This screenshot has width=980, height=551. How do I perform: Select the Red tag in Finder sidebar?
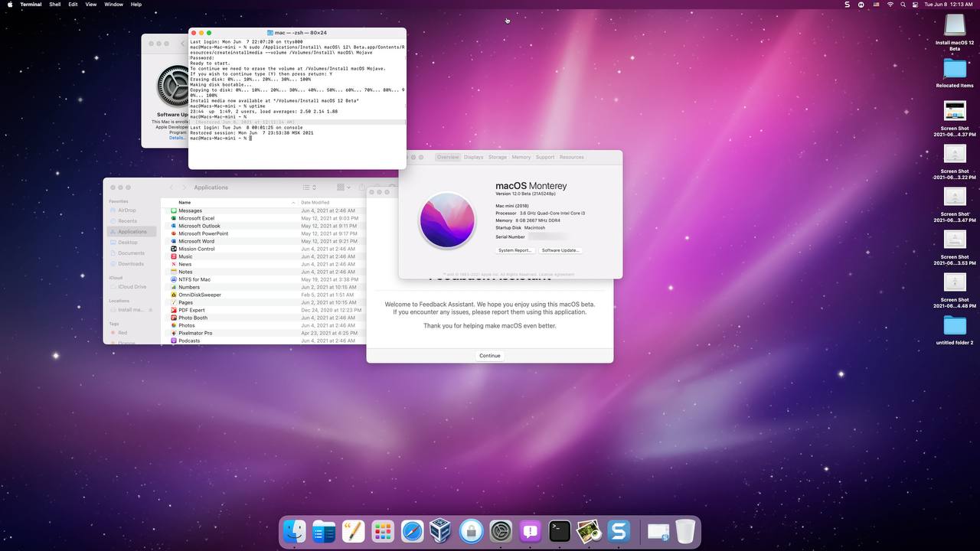click(132, 333)
